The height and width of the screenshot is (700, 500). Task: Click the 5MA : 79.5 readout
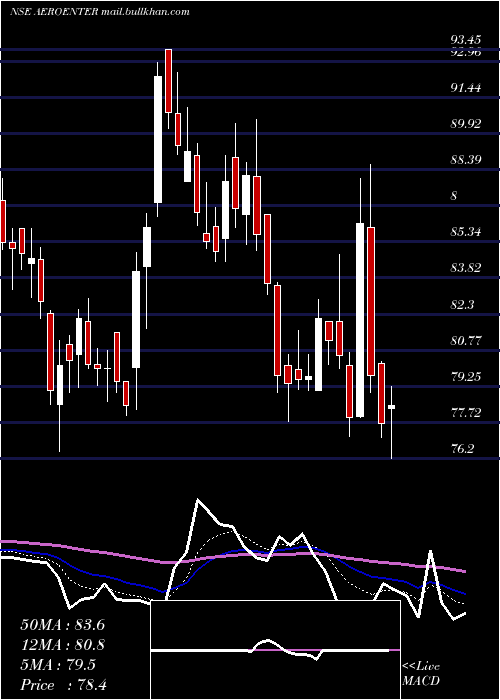[x=58, y=665]
